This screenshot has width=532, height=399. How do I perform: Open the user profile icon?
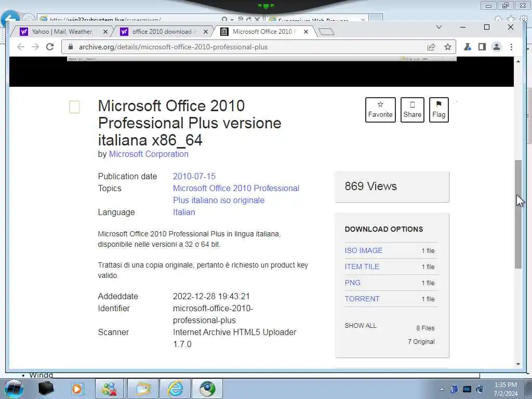click(x=496, y=47)
